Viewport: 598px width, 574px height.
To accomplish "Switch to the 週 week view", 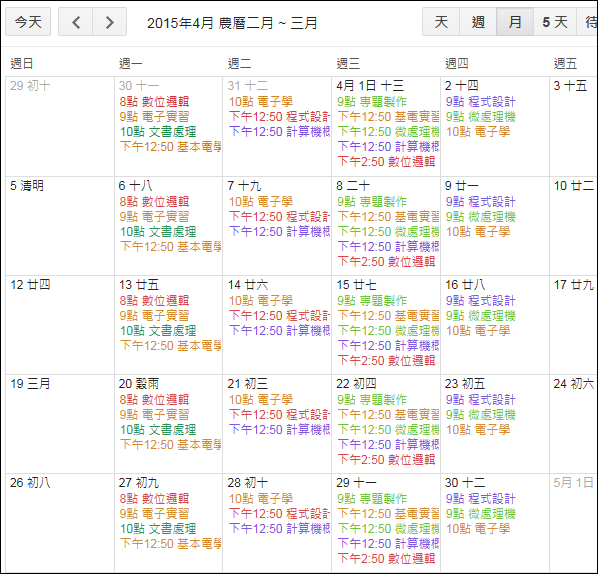I will click(478, 22).
